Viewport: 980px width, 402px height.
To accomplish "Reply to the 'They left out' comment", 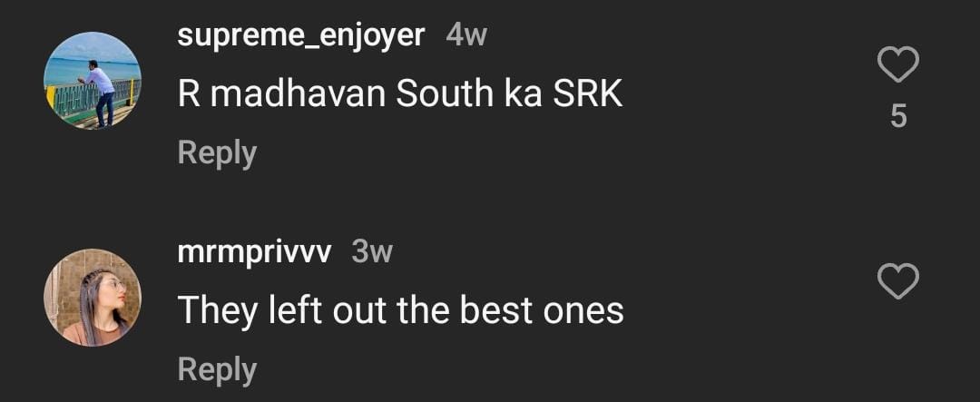I will [x=217, y=370].
